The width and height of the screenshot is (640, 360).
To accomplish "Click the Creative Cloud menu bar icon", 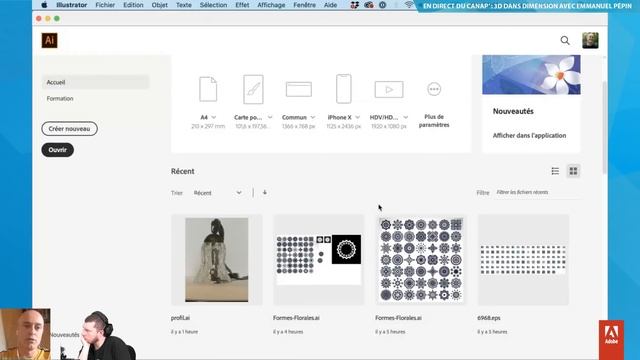I will click(369, 5).
